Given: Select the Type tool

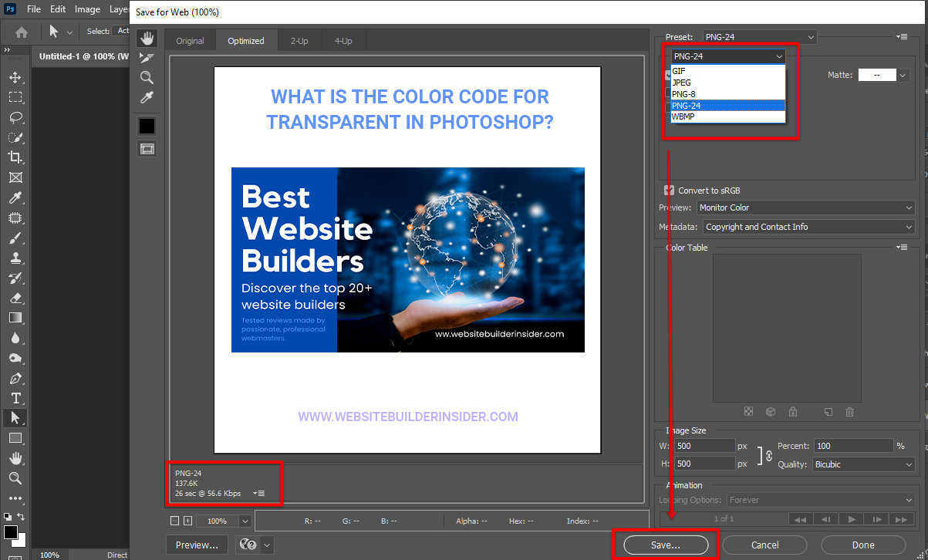Looking at the screenshot, I should [x=15, y=398].
